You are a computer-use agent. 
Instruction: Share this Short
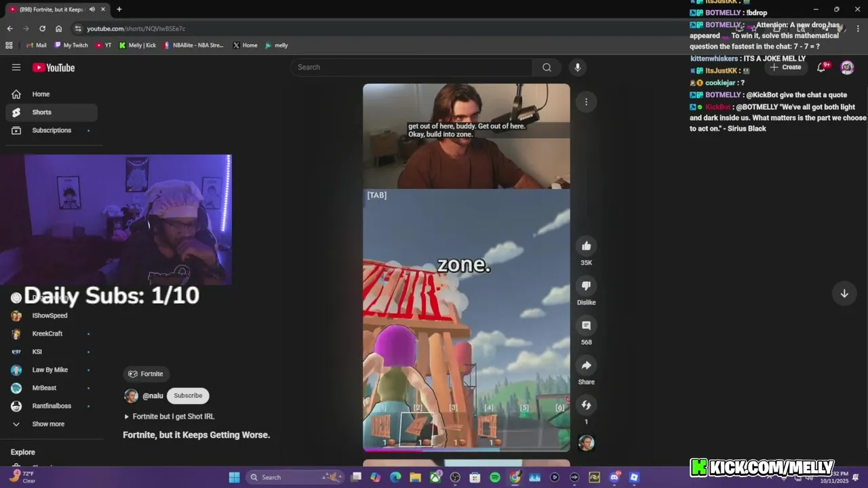point(587,365)
